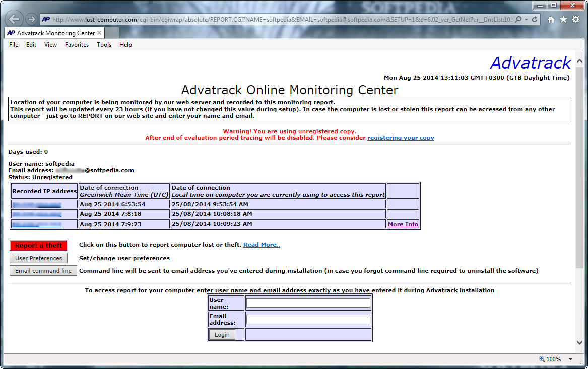588x369 pixels.
Task: Maximize the browser window
Action: pyautogui.click(x=554, y=5)
